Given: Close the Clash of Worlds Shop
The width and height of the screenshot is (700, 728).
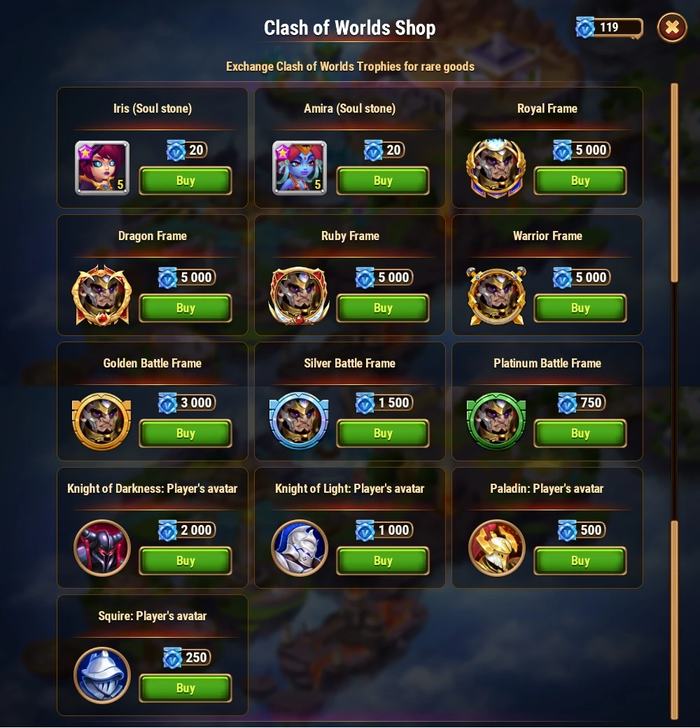Looking at the screenshot, I should pos(672,28).
